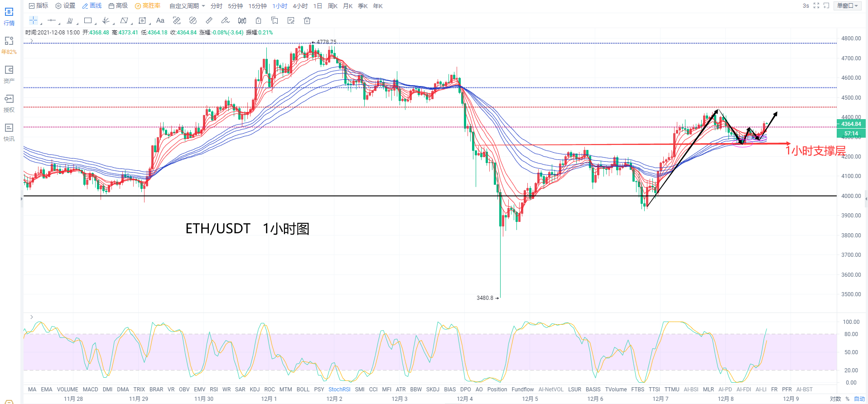Viewport: 868px width, 404px height.
Task: Expand the main chart panel chevron
Action: point(31,41)
